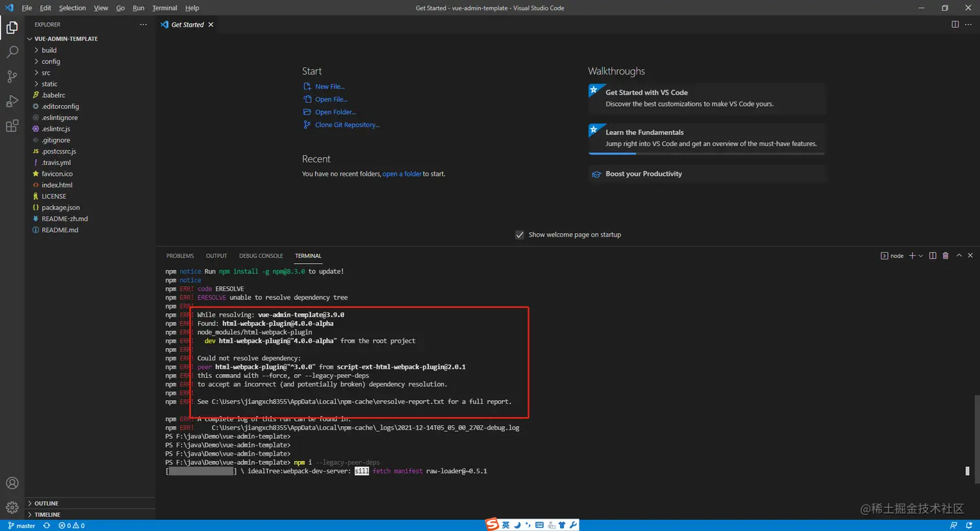Click the keyboard icon in the IME toolbar

pyautogui.click(x=539, y=525)
